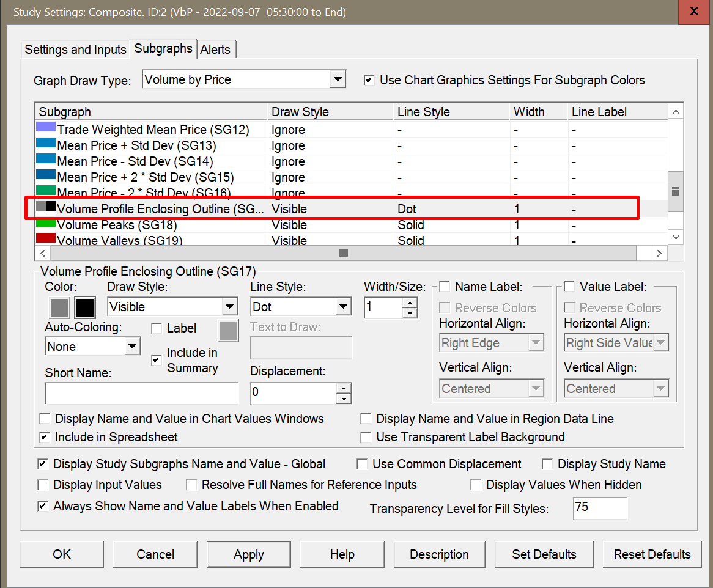713x588 pixels.
Task: Open the Graph Draw Type dropdown
Action: coord(338,79)
